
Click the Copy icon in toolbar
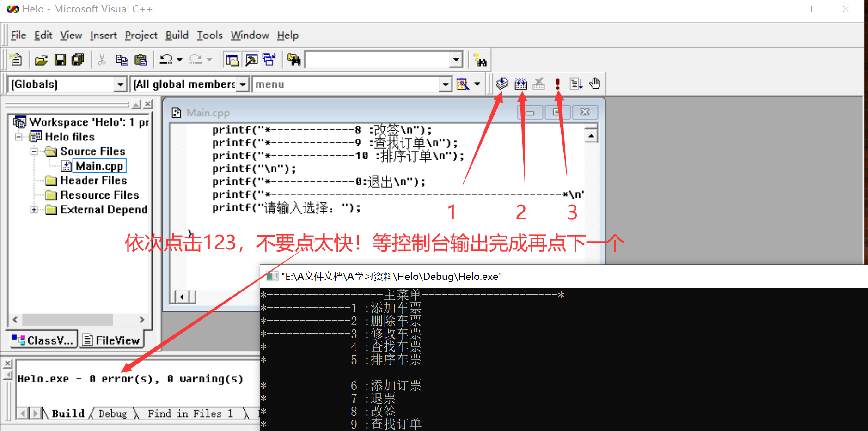pos(122,60)
